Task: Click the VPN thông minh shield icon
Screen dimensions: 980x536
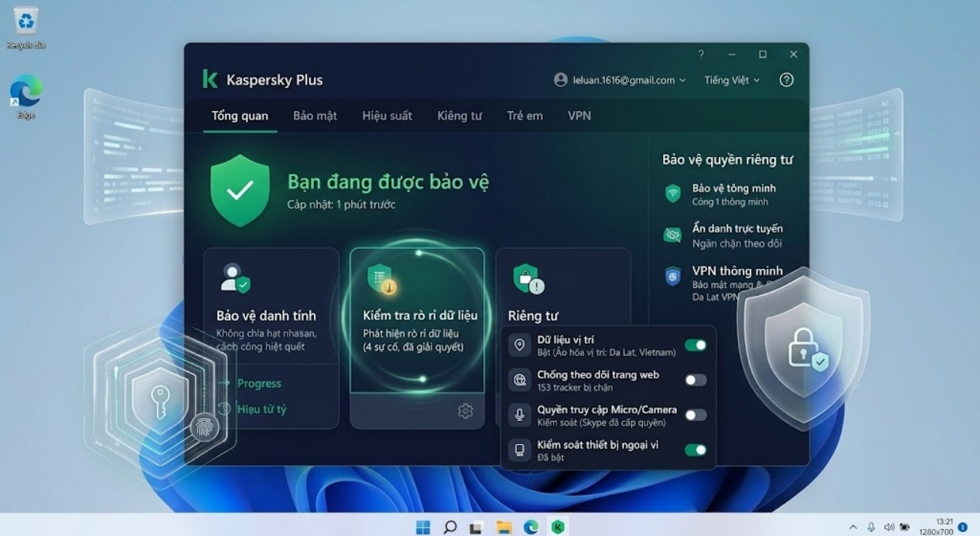Action: [673, 276]
